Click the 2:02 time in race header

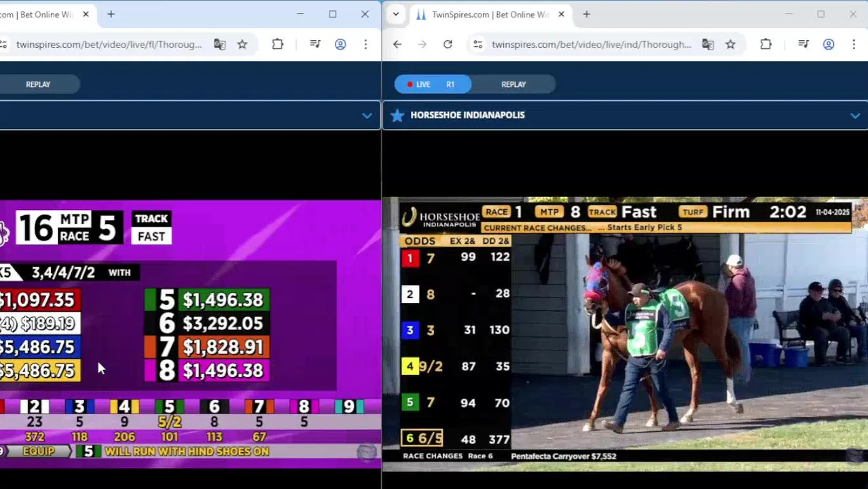point(788,212)
